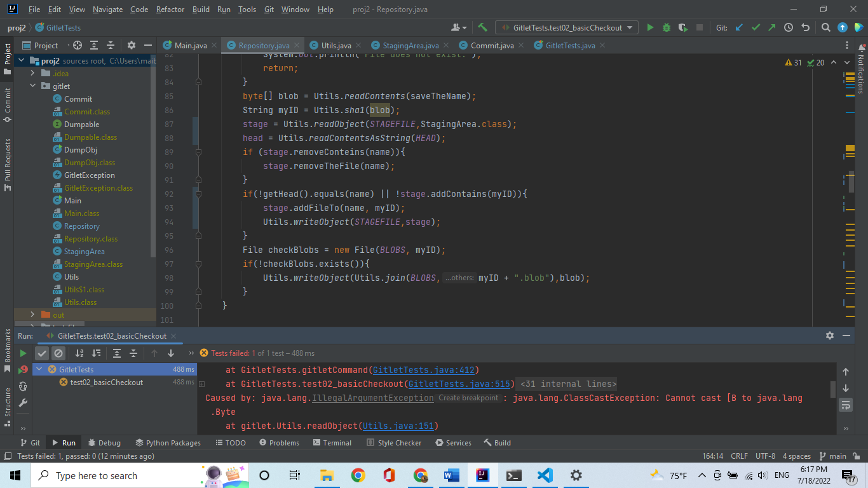Image resolution: width=868 pixels, height=488 pixels.
Task: Toggle soft-wrap in the console output
Action: [846, 405]
